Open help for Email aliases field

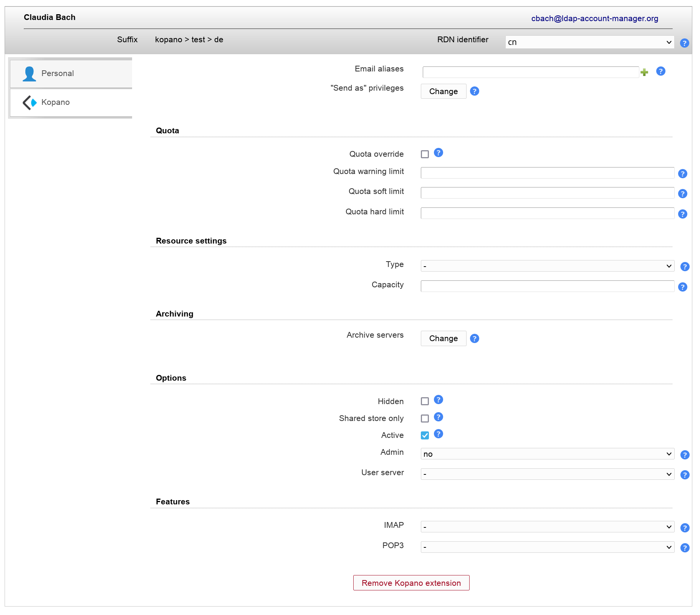[660, 71]
